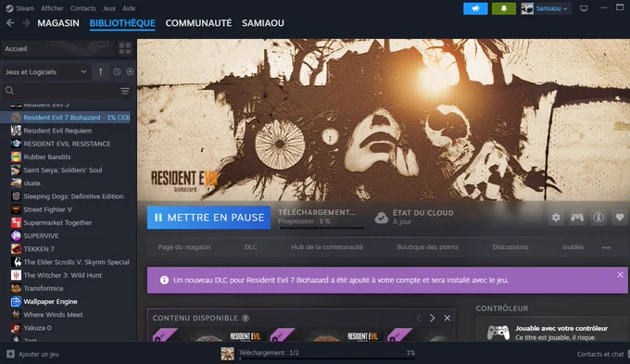Screen dimensions: 630x364
Task: Open the green notifications bell
Action: pos(504,8)
